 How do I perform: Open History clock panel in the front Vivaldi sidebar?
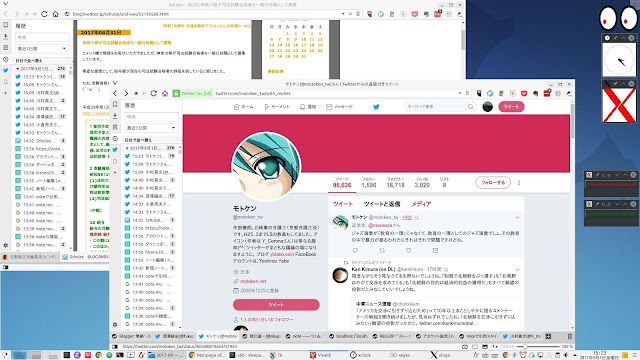click(115, 139)
